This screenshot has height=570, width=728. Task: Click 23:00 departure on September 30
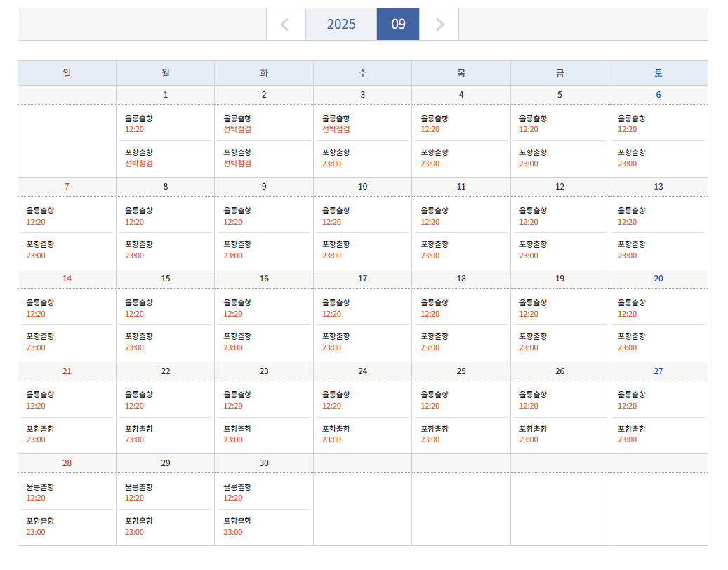coord(232,532)
